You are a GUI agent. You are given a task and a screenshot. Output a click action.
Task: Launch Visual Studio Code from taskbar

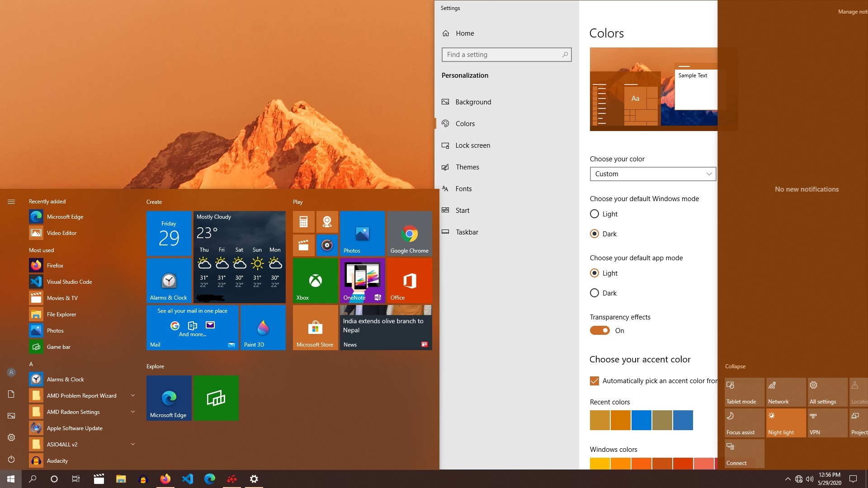[x=188, y=479]
